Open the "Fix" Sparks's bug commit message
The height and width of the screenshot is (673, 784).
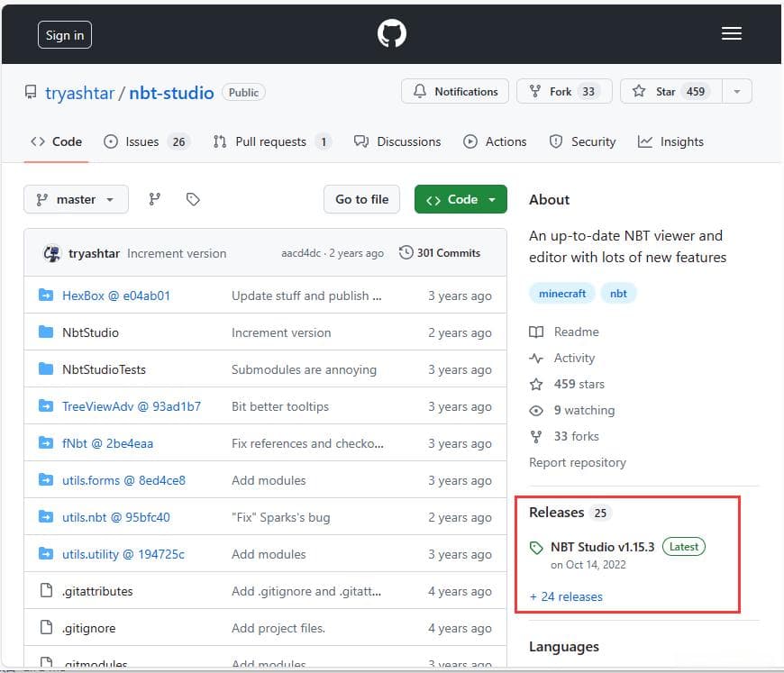280,517
